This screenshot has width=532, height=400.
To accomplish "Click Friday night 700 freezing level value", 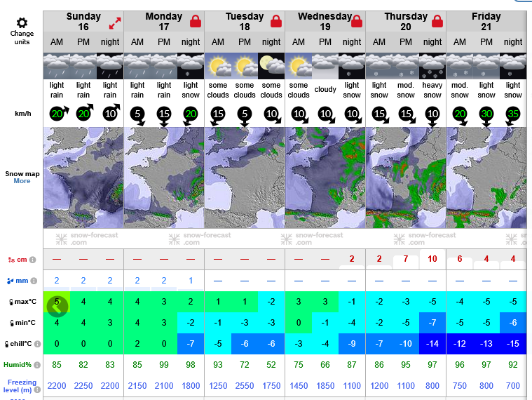I will coord(513,386).
